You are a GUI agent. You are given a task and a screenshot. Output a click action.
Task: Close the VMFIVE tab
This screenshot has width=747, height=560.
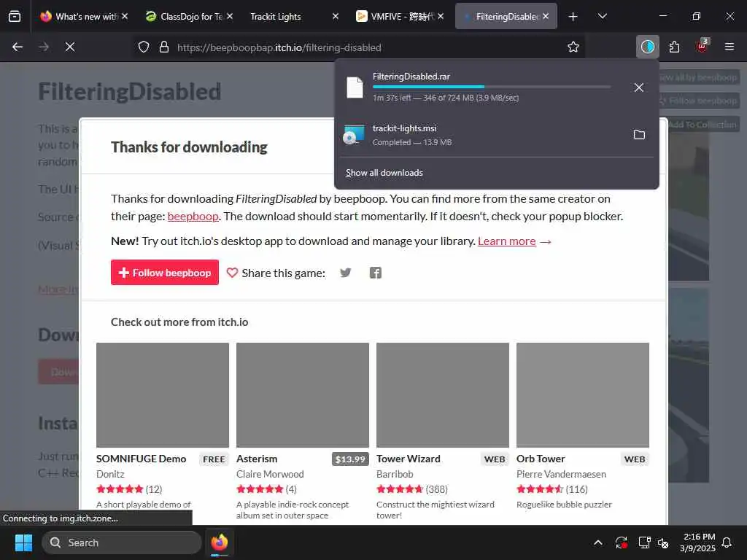[441, 16]
